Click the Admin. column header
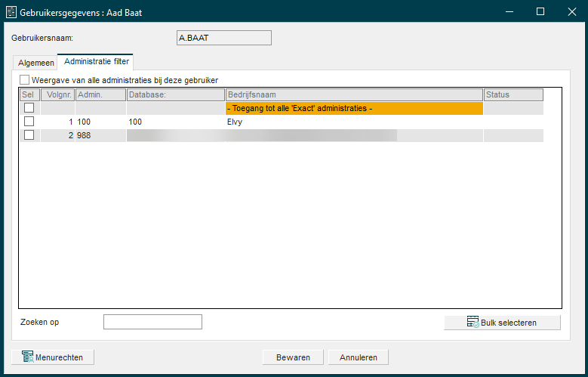Screen dimensions: 588x377 coord(100,94)
